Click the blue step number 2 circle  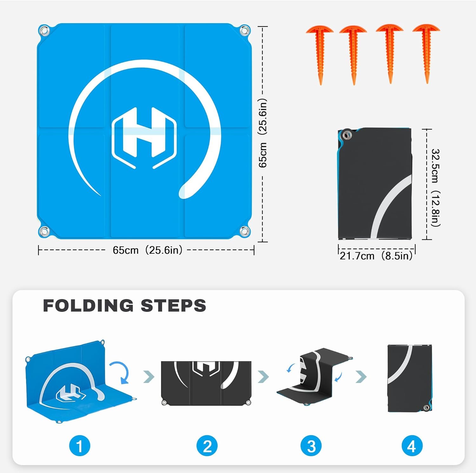[207, 445]
